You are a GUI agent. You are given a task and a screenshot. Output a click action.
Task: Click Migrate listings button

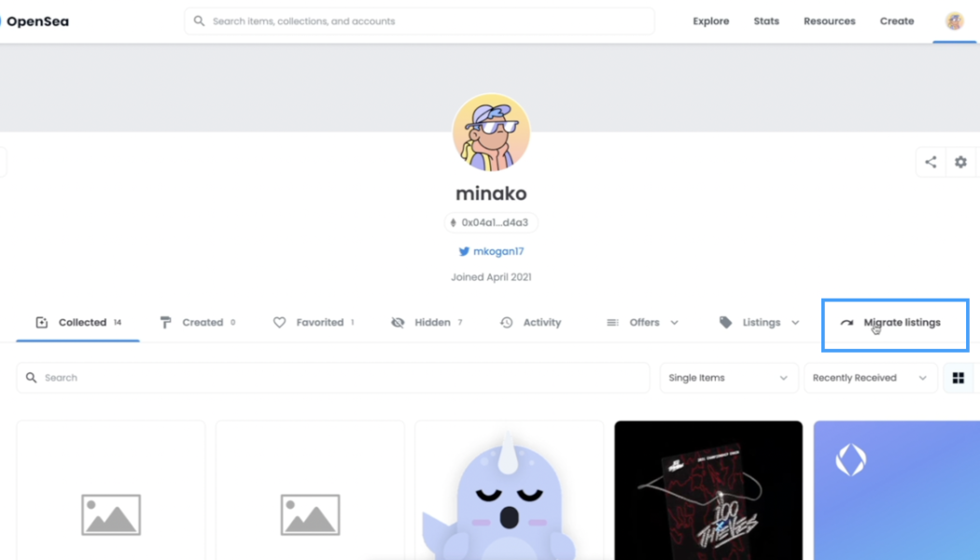894,324
